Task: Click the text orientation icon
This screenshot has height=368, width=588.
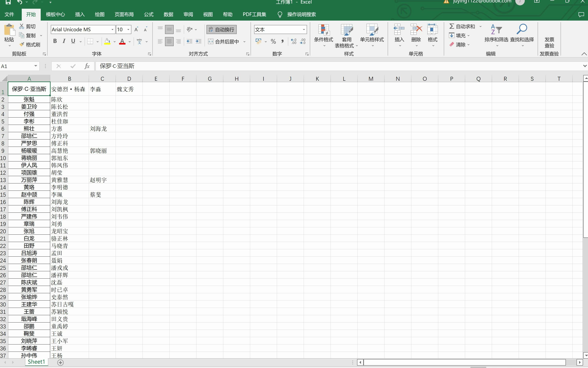Action: coord(189,29)
